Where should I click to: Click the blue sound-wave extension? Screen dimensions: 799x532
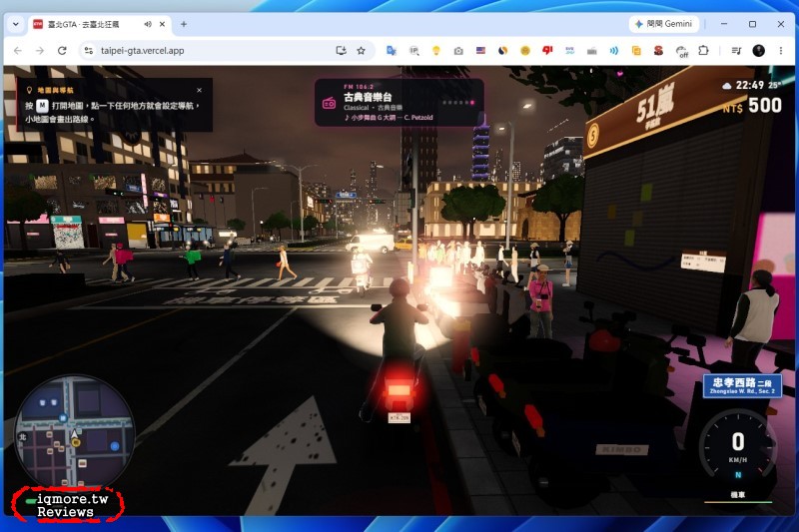pos(614,50)
